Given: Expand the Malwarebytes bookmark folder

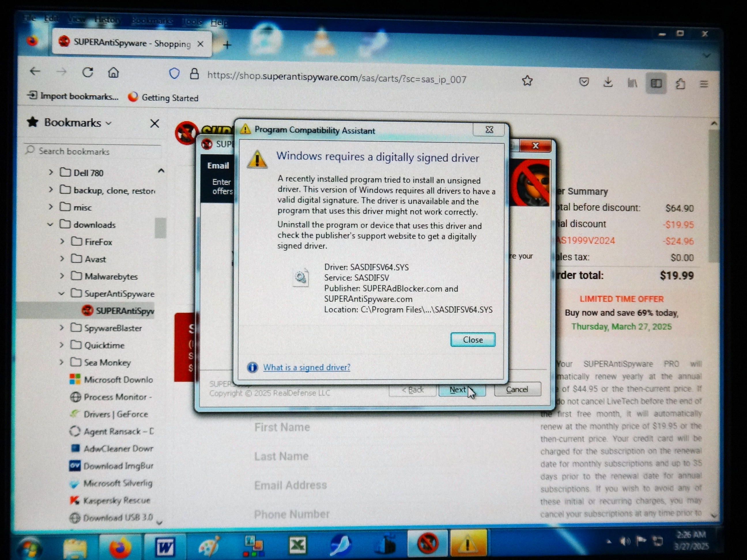Looking at the screenshot, I should 62,276.
